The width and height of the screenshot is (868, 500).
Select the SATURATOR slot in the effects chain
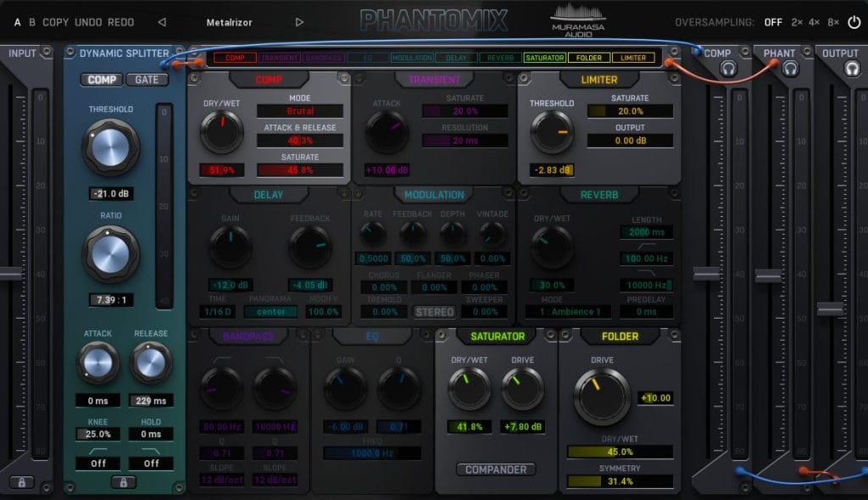544,58
